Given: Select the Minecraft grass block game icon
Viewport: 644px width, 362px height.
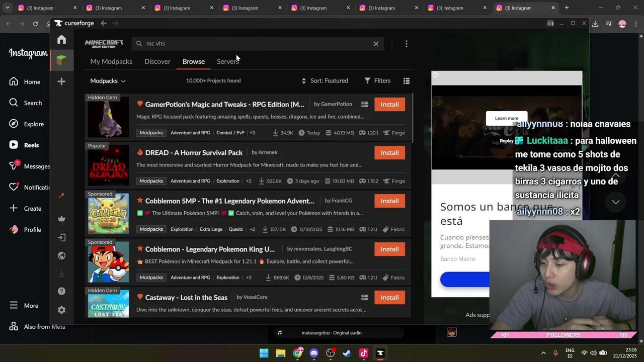Looking at the screenshot, I should click(61, 60).
